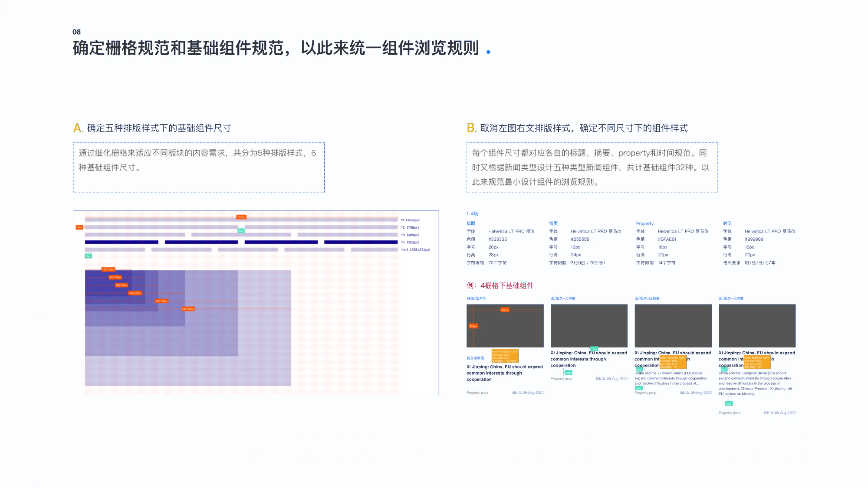This screenshot has height=488, width=868.
Task: Select color value #555555
Action: [x=580, y=239]
